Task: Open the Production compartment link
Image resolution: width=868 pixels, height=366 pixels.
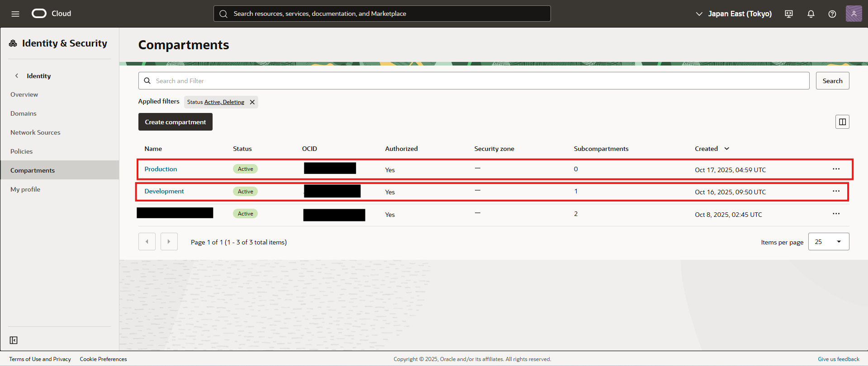Action: pos(161,169)
